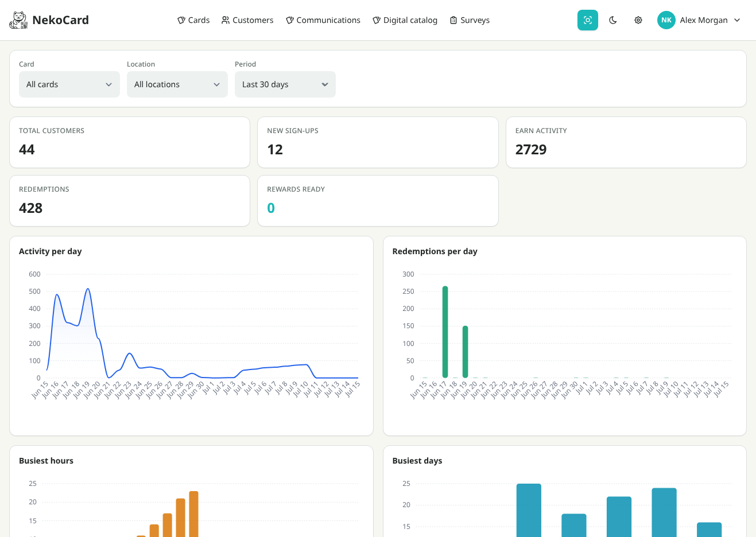Viewport: 756px width, 537px height.
Task: Click the TOTAL CUSTOMERS label
Action: coord(52,131)
